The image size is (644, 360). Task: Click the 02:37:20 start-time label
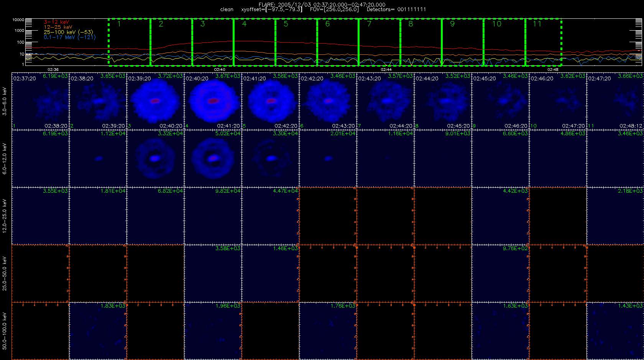pos(25,79)
